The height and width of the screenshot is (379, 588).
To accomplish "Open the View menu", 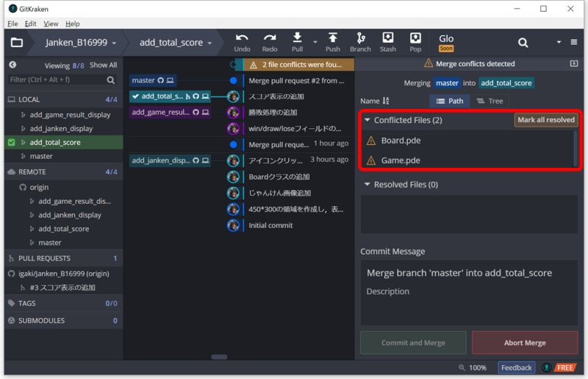I will click(51, 24).
